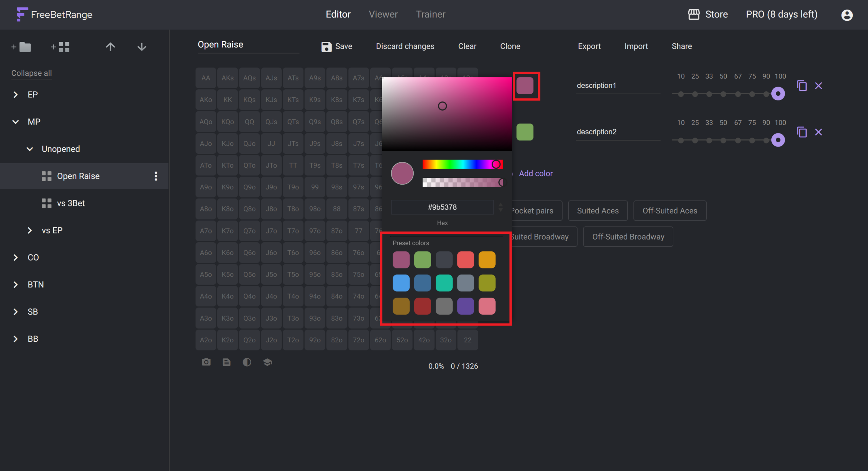This screenshot has height=471, width=868.
Task: Click the Open Raise name field
Action: tap(248, 45)
